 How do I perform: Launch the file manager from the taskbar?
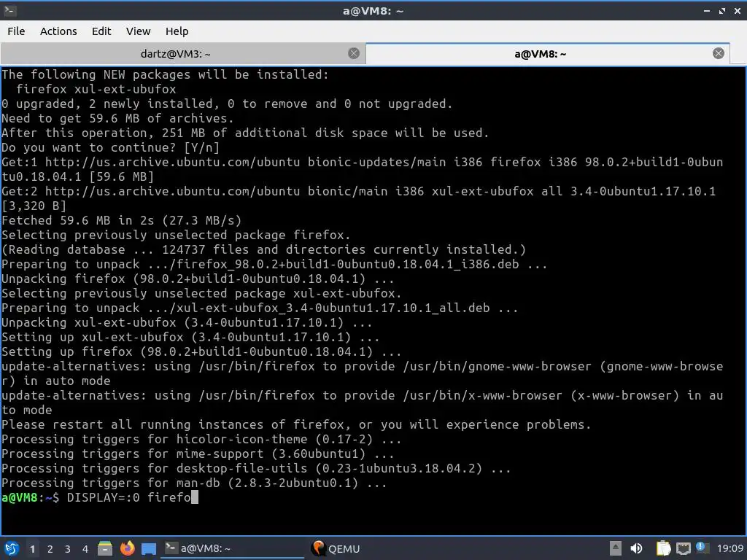tap(105, 548)
